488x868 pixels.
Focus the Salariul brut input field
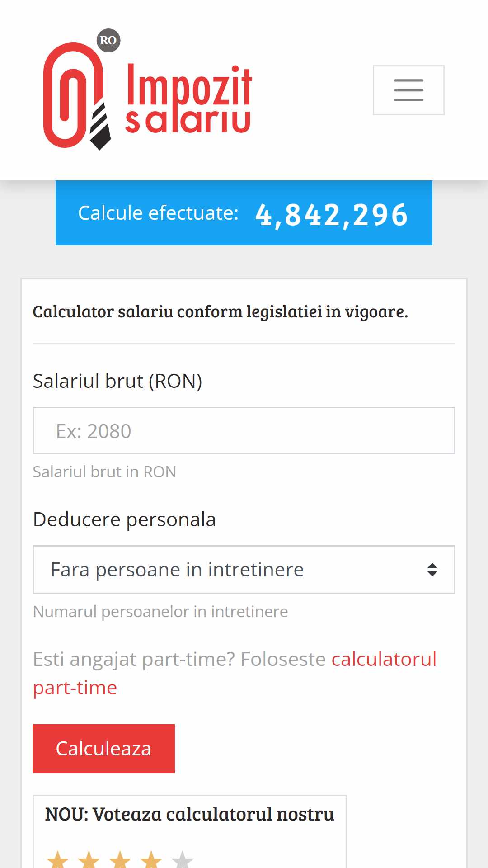(x=244, y=431)
